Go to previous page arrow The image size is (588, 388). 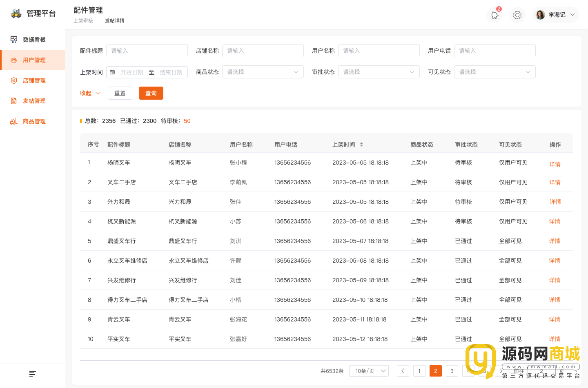[403, 371]
